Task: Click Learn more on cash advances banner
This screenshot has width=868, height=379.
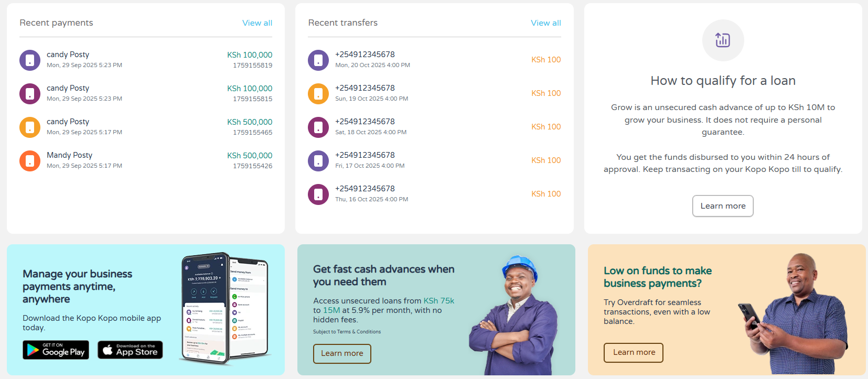Action: click(342, 353)
